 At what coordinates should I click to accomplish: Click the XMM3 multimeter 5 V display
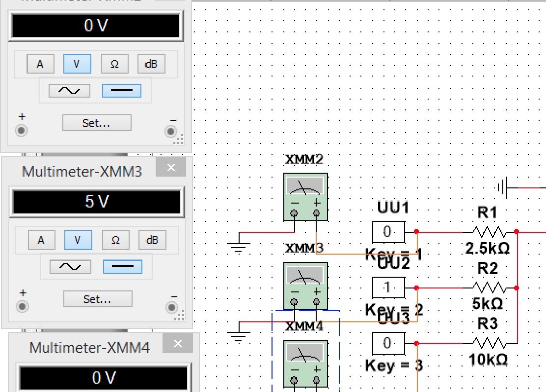click(x=96, y=203)
